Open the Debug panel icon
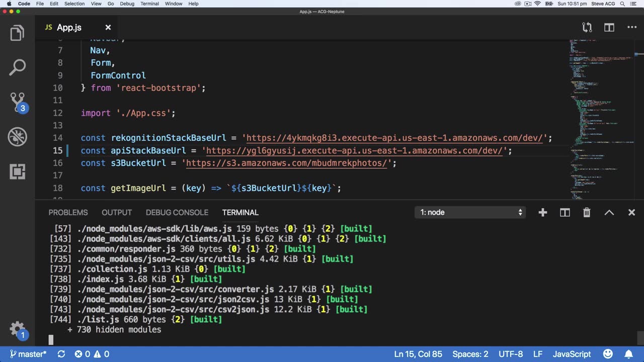 click(17, 137)
